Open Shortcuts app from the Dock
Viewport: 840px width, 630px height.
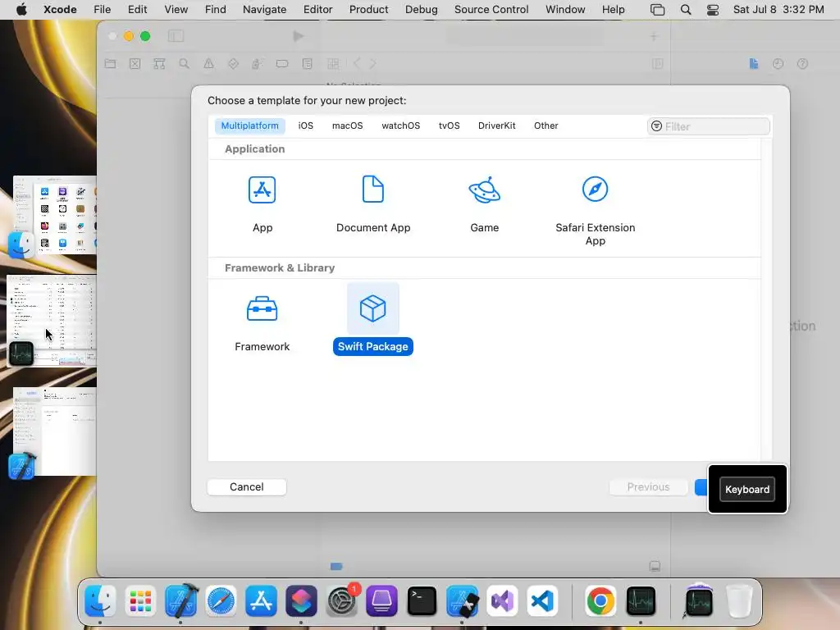click(301, 600)
